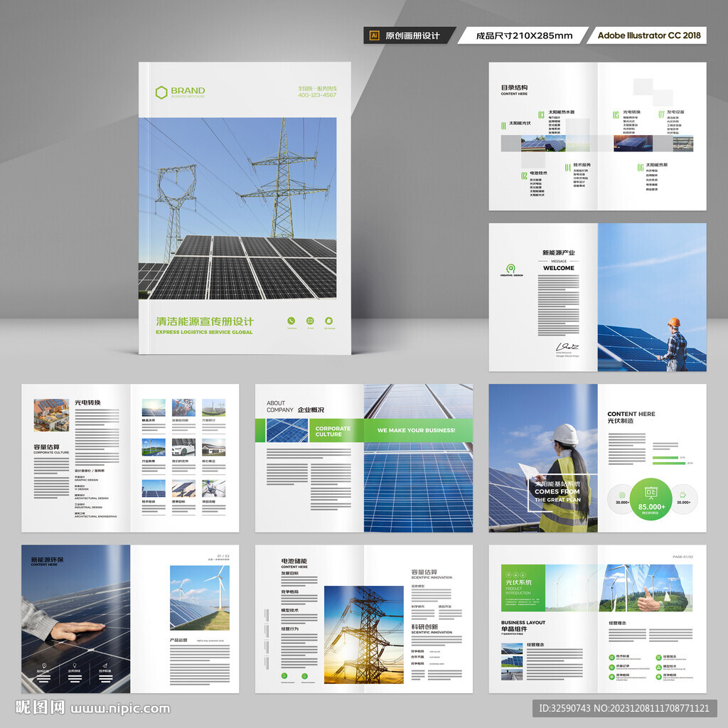Click the green icon beside 技术标准
The image size is (728, 728).
click(612, 657)
